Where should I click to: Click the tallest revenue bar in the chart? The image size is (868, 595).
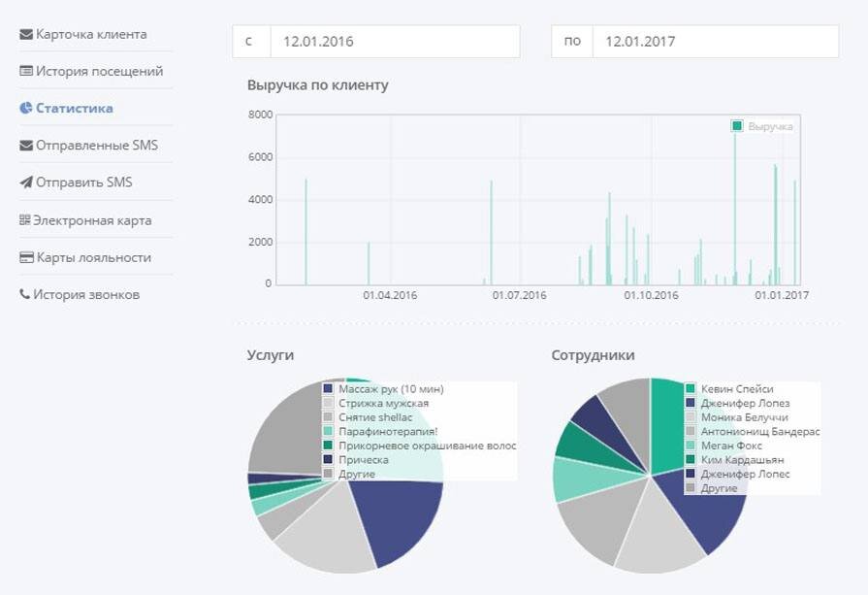[x=735, y=208]
